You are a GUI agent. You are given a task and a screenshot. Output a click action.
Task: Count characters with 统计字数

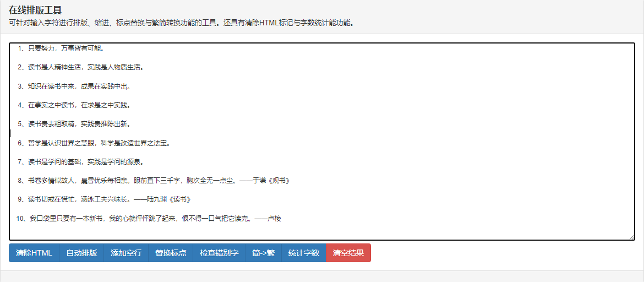(304, 253)
